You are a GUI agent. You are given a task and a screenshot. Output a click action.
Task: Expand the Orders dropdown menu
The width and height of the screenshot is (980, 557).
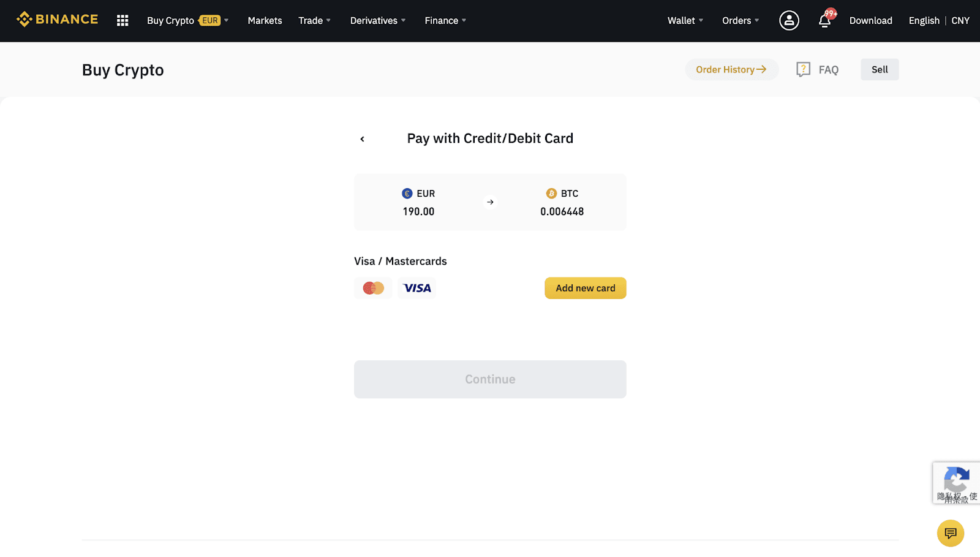(x=741, y=21)
